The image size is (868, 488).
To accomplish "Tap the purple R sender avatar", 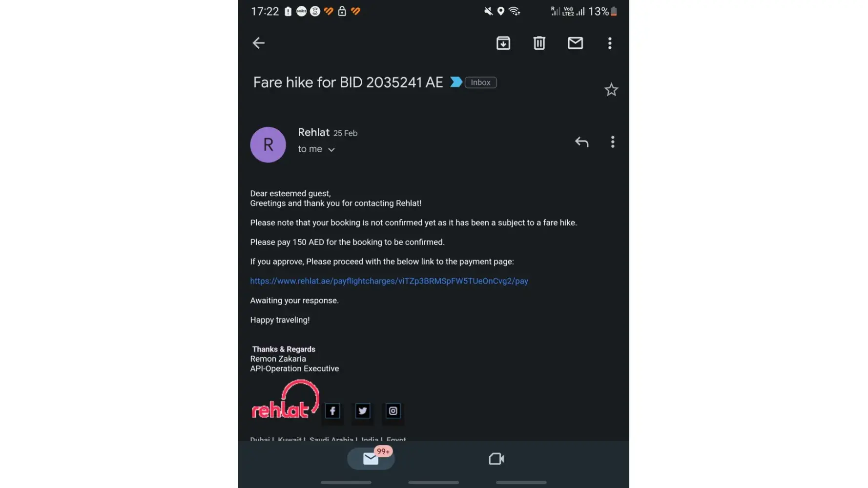I will click(268, 145).
